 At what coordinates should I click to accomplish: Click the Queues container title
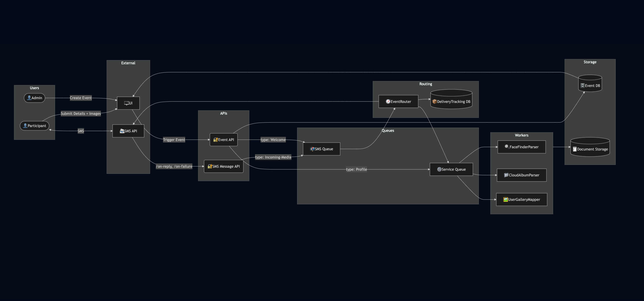click(388, 130)
